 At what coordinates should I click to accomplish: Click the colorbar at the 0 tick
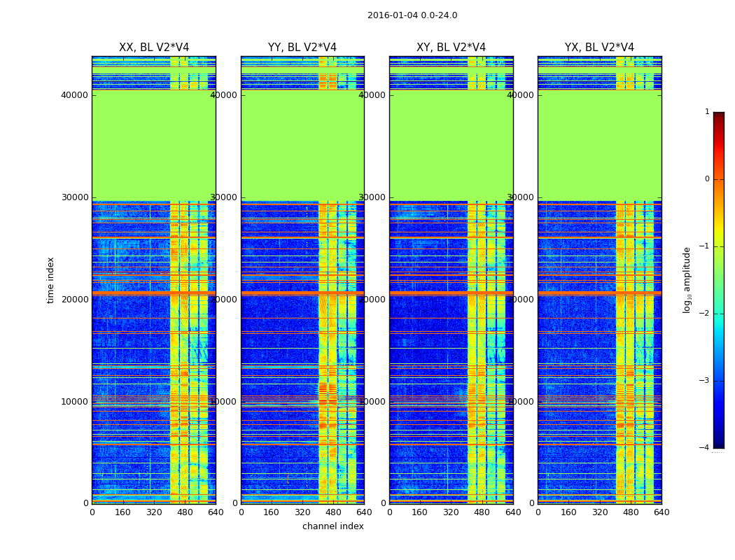719,179
